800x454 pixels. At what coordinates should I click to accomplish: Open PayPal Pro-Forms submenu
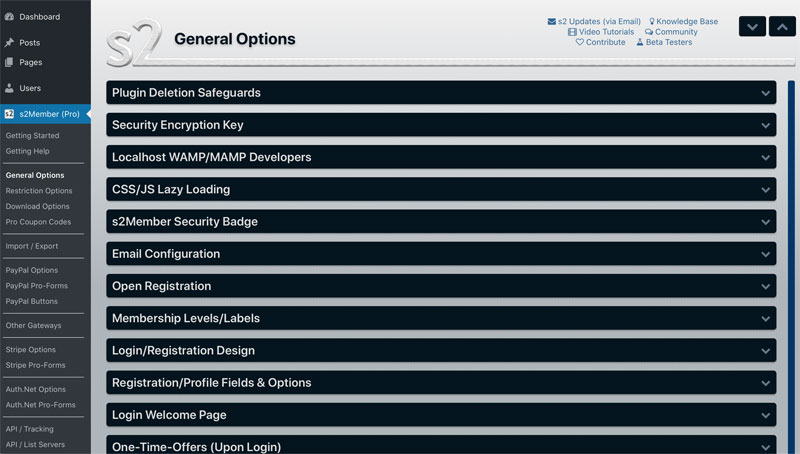pos(36,286)
